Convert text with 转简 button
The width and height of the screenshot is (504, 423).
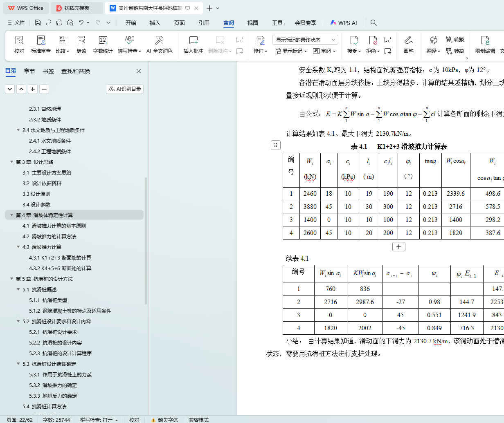(455, 51)
